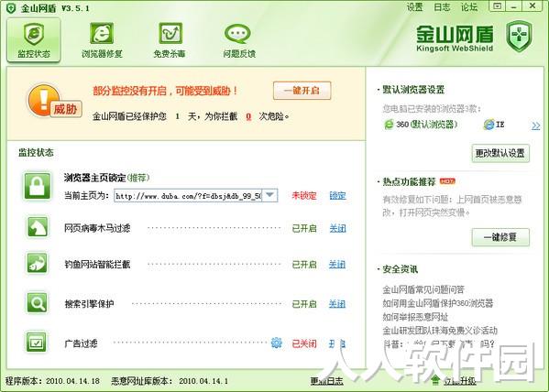This screenshot has width=549, height=392.
Task: Open ad filter gear settings icon
Action: pyautogui.click(x=276, y=343)
